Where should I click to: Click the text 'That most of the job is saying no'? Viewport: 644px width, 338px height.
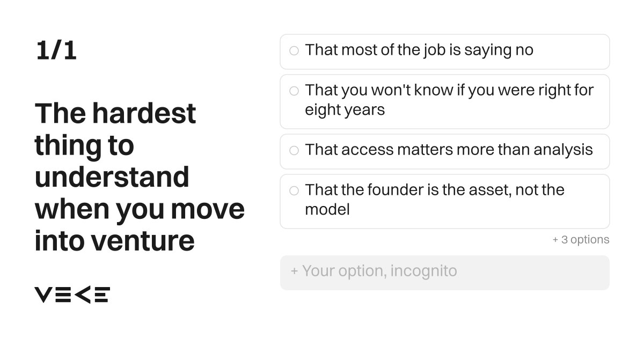click(x=419, y=50)
